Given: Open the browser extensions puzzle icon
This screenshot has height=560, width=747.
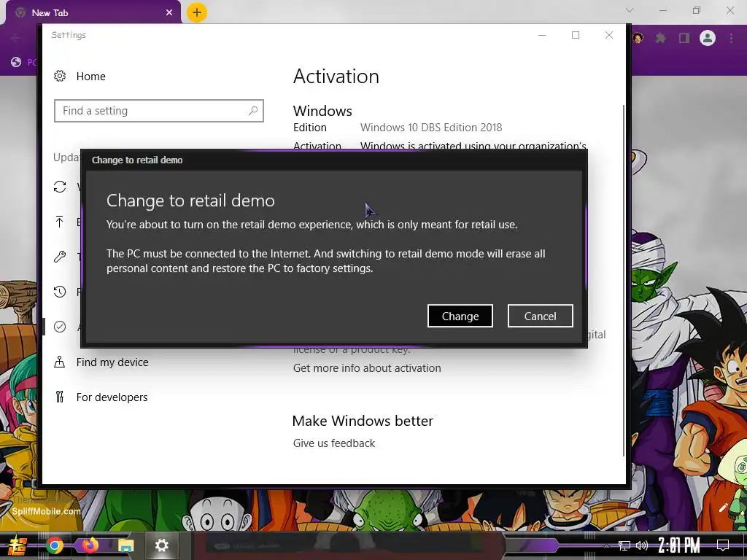Looking at the screenshot, I should point(661,38).
